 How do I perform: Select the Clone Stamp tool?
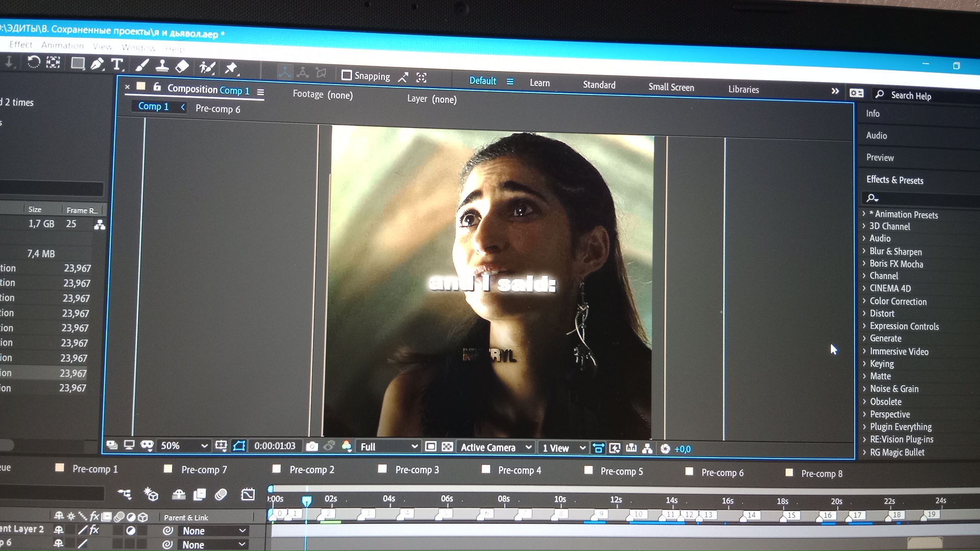(x=162, y=66)
